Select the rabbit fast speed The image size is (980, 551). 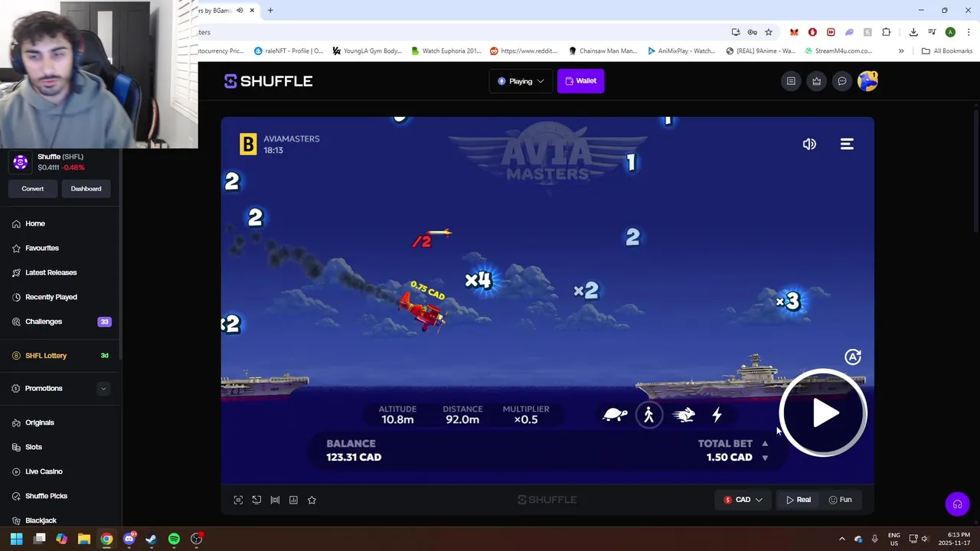coord(684,415)
